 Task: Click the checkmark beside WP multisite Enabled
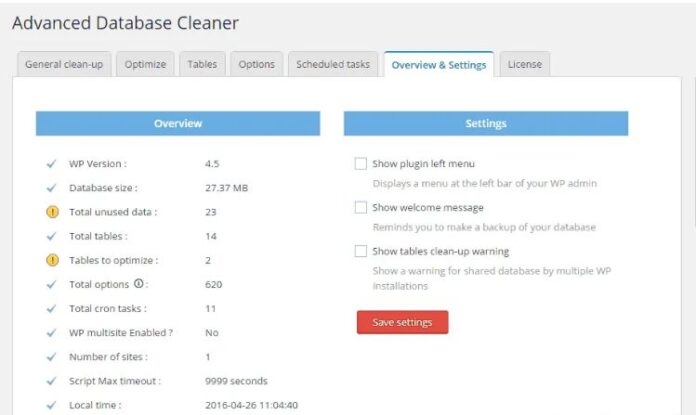(51, 332)
